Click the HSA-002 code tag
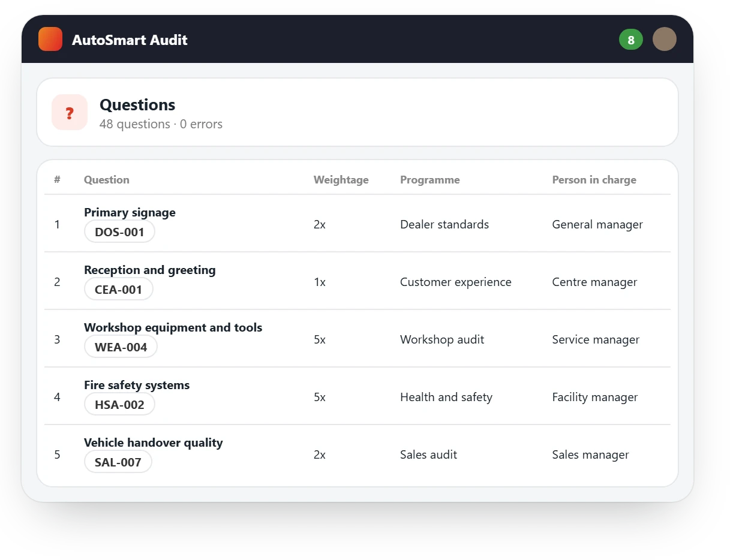Viewport: 730px width, 560px height. tap(119, 405)
